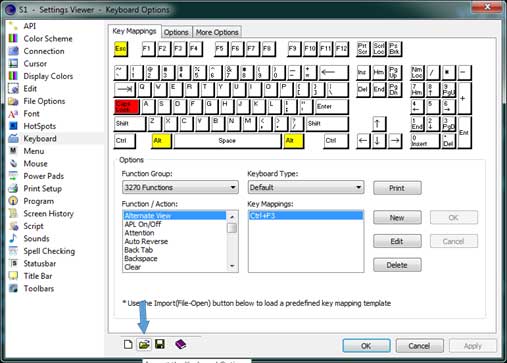
Task: Click function list scroll down arrow
Action: (x=232, y=267)
